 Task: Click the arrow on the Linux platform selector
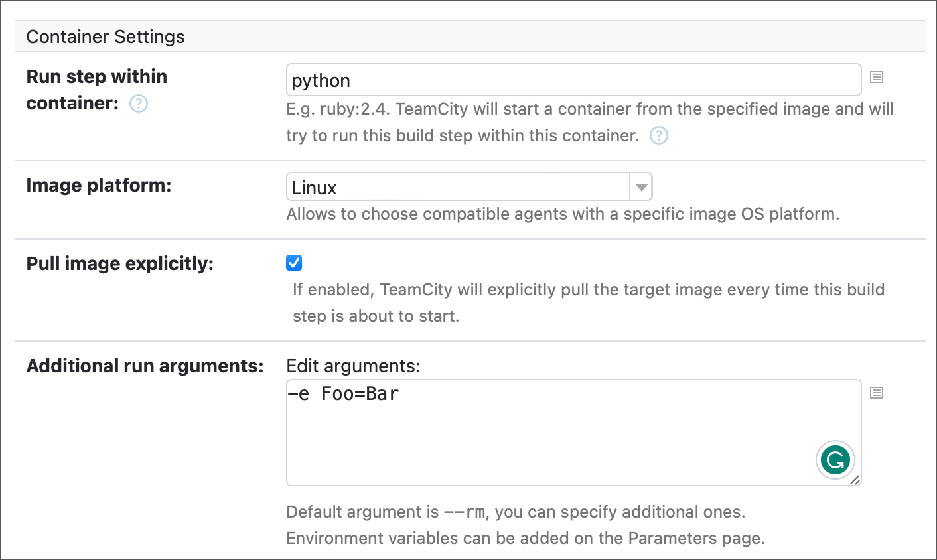pos(640,186)
